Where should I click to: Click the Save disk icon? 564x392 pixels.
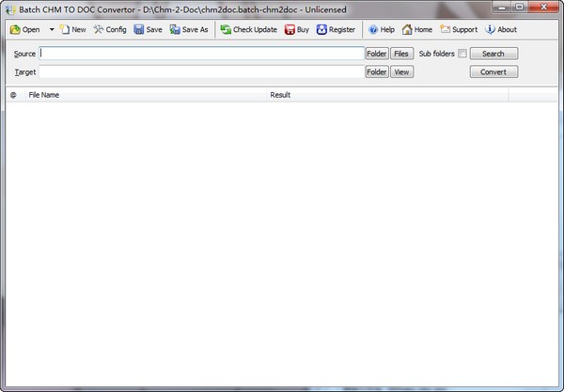(x=139, y=30)
